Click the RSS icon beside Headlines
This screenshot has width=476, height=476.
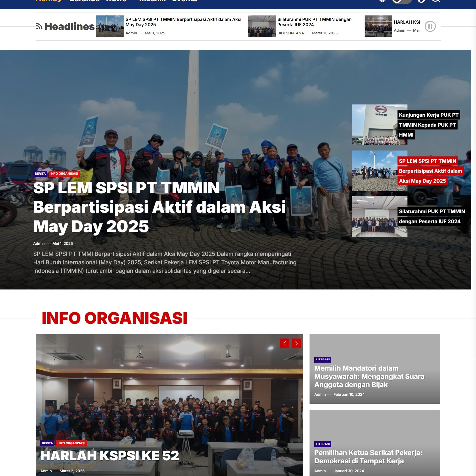(x=39, y=26)
